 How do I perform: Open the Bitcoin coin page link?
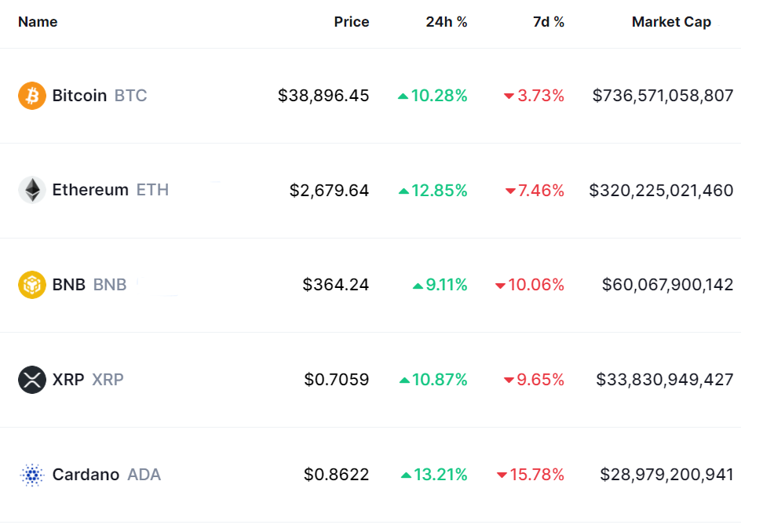[x=79, y=96]
